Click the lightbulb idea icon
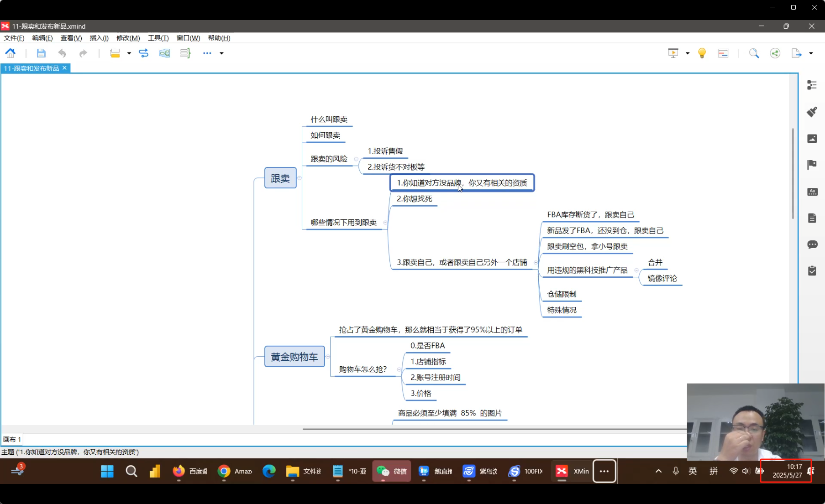Image resolution: width=825 pixels, height=504 pixels. click(x=702, y=53)
